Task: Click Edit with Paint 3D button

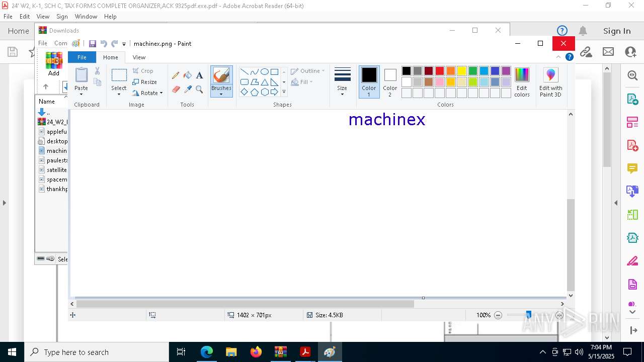Action: pyautogui.click(x=550, y=82)
